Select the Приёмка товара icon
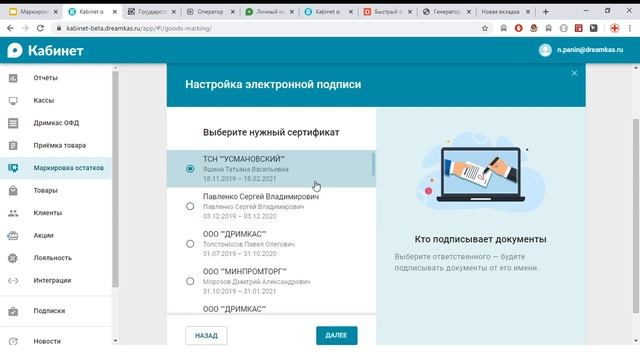This screenshot has width=640, height=360. tap(13, 145)
